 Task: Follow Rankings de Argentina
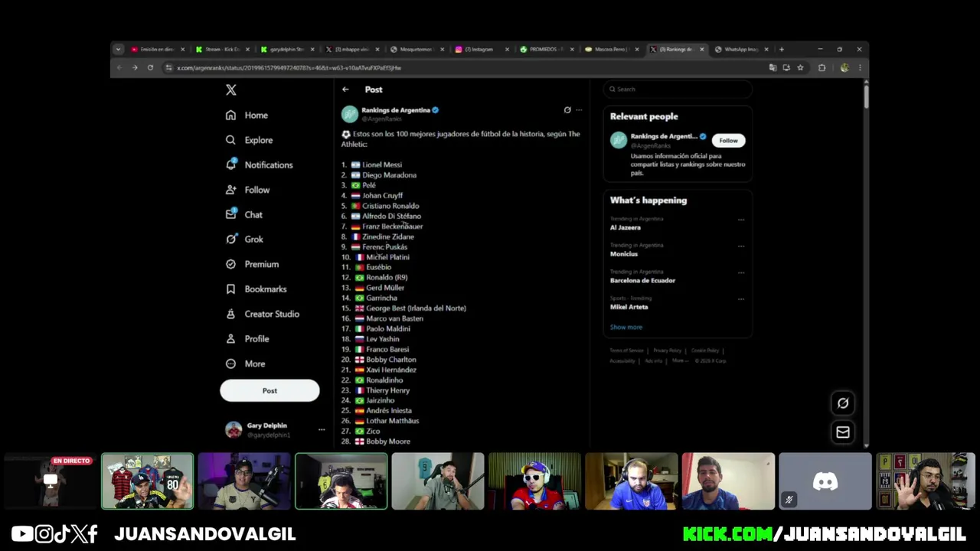(728, 141)
